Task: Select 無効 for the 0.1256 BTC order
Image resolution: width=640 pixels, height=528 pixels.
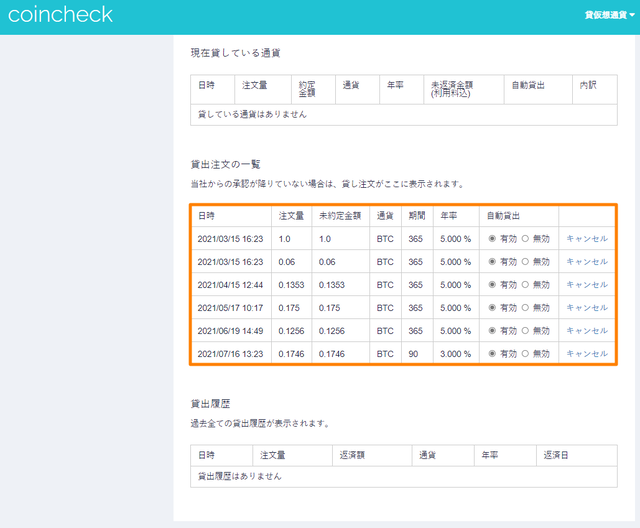Action: click(525, 331)
